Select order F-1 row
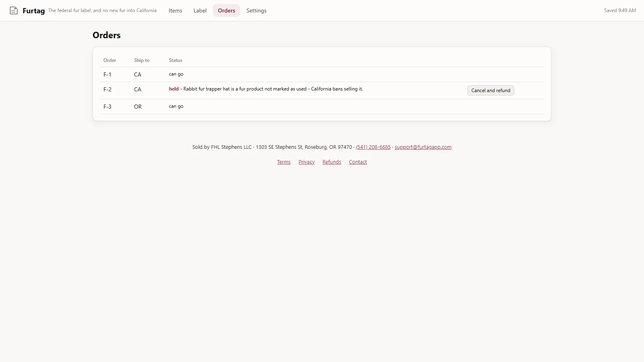Image resolution: width=644 pixels, height=362 pixels. 322,74
